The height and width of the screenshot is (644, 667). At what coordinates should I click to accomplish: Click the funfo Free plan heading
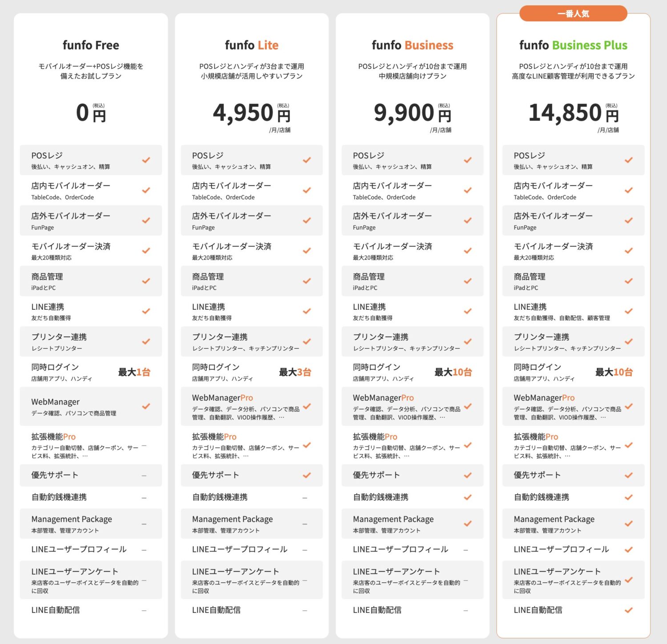pyautogui.click(x=91, y=45)
